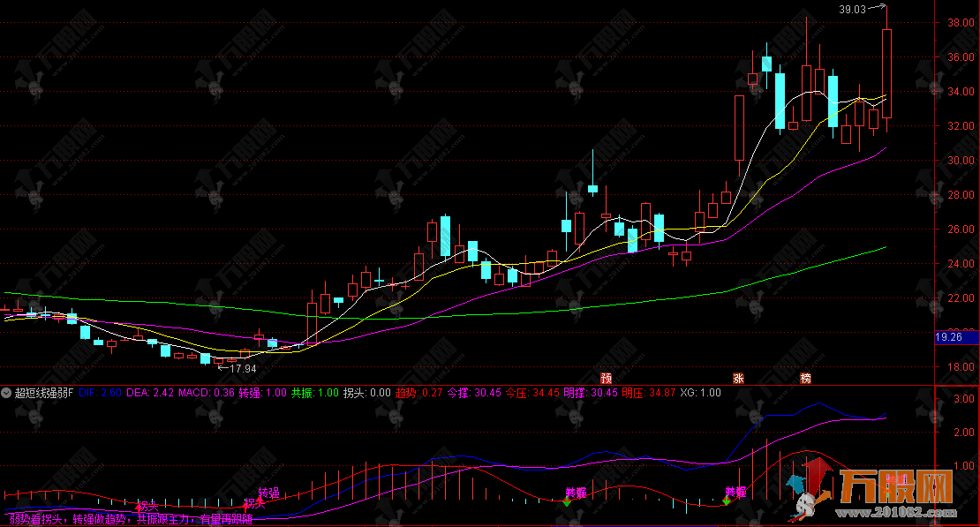
Task: Click the first green arrow signal in indicator
Action: click(567, 502)
